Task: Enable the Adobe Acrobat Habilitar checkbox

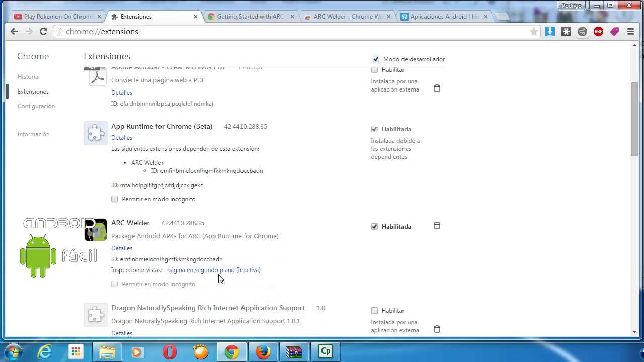Action: 374,69
